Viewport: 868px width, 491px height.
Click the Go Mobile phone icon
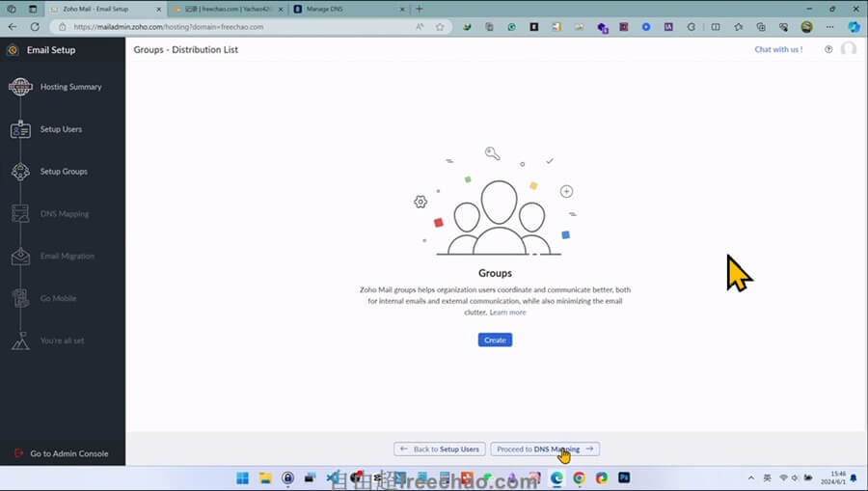pos(20,298)
